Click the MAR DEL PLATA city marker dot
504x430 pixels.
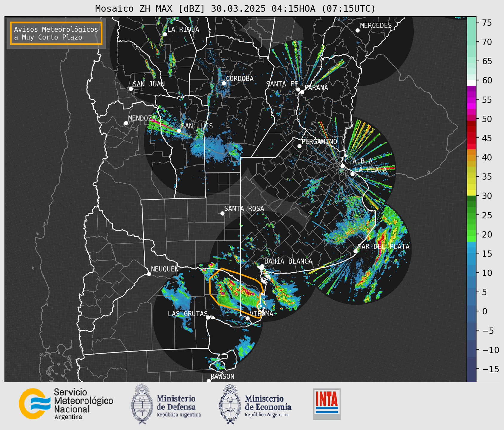tap(355, 251)
